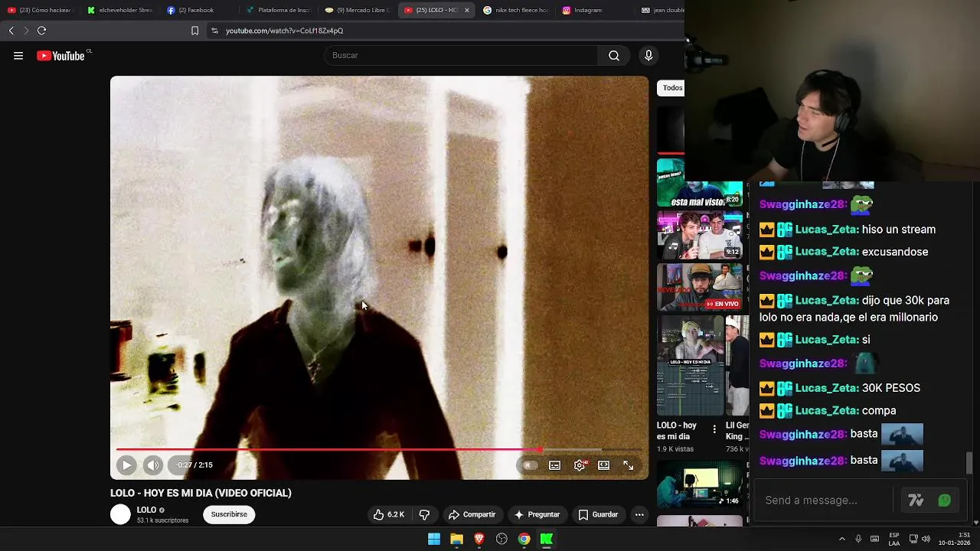980x551 pixels.
Task: Open the LOLO - hoy es mi dia thumbnail
Action: tap(690, 365)
